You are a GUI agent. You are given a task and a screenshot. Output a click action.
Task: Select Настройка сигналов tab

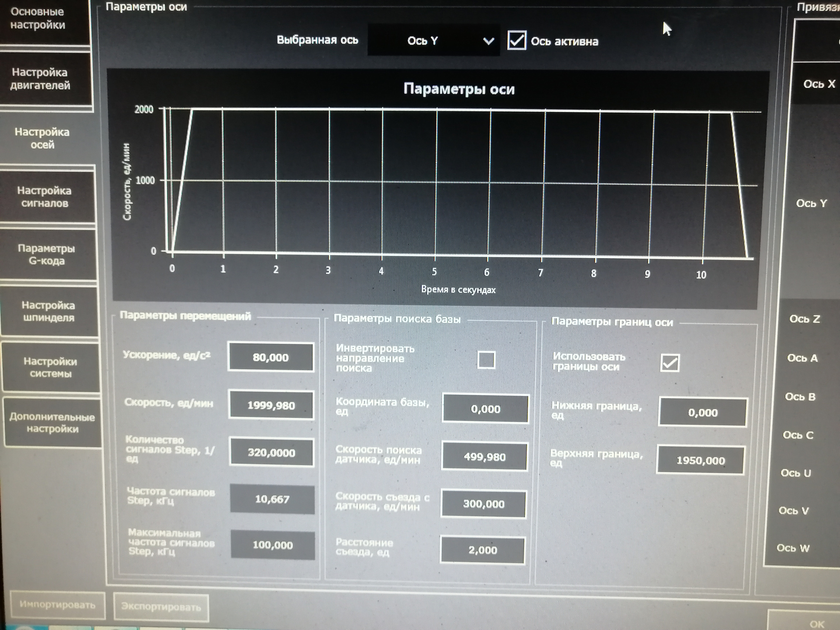45,197
